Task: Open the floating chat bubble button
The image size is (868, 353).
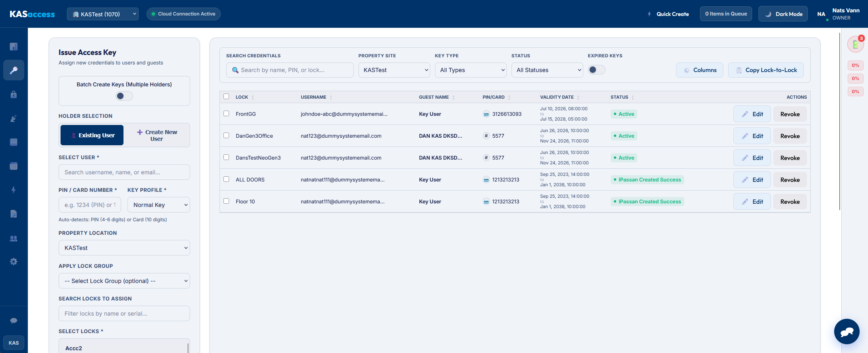Action: 847,332
